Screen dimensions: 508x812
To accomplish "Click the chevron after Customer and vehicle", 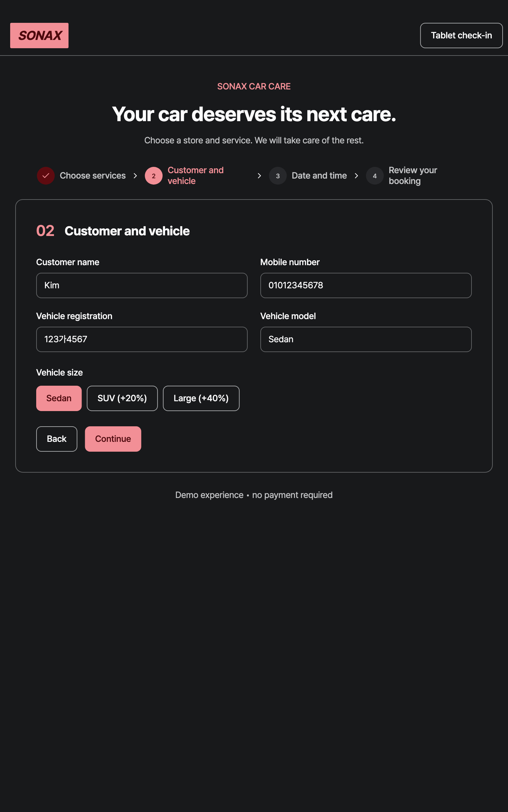I will click(259, 176).
